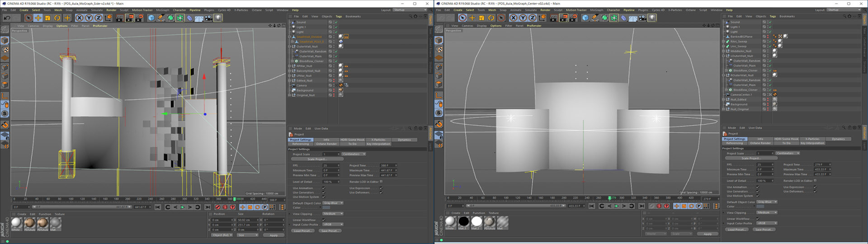Open Options viewport menu in left window
This screenshot has height=244, width=868.
click(62, 26)
